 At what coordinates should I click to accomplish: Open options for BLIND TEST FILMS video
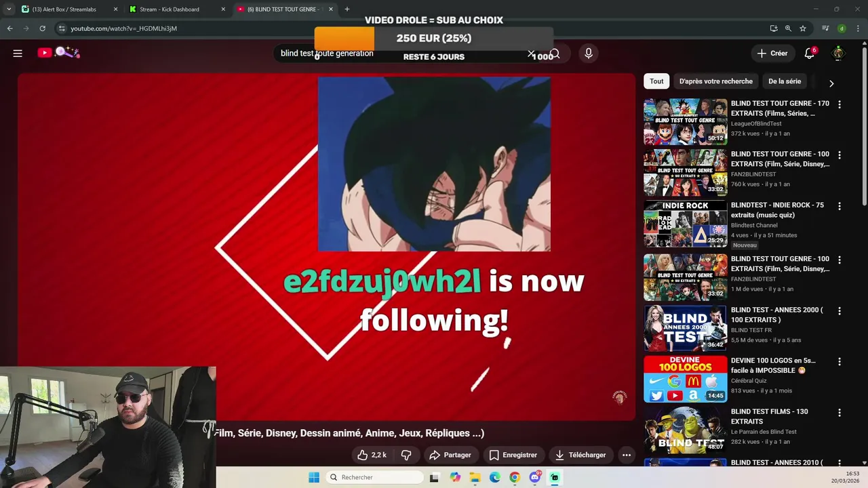coord(840,413)
